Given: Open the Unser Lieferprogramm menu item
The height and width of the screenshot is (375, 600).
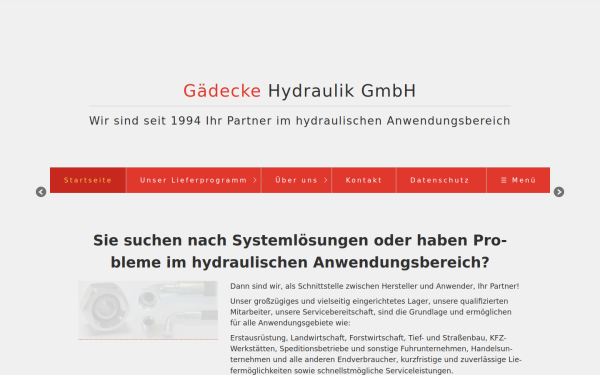Looking at the screenshot, I should pyautogui.click(x=194, y=180).
